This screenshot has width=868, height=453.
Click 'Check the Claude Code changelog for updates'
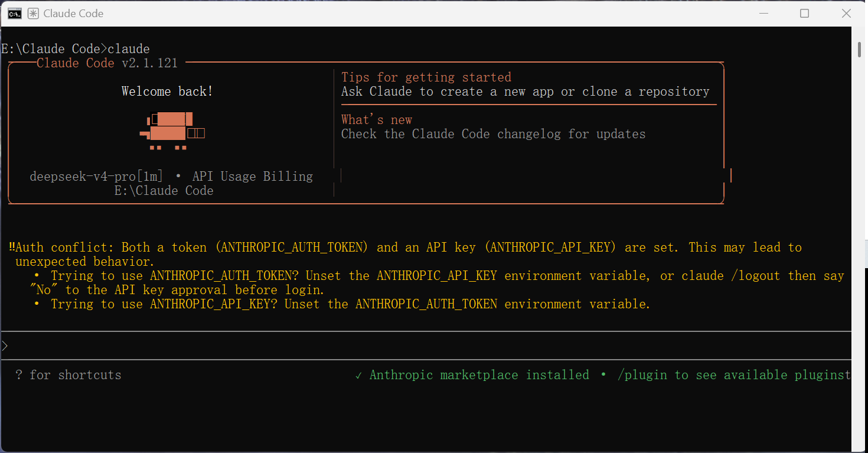click(494, 134)
